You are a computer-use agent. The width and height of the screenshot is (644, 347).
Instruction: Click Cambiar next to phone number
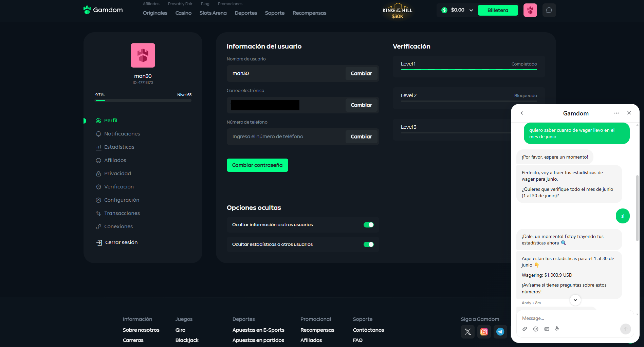(x=361, y=136)
